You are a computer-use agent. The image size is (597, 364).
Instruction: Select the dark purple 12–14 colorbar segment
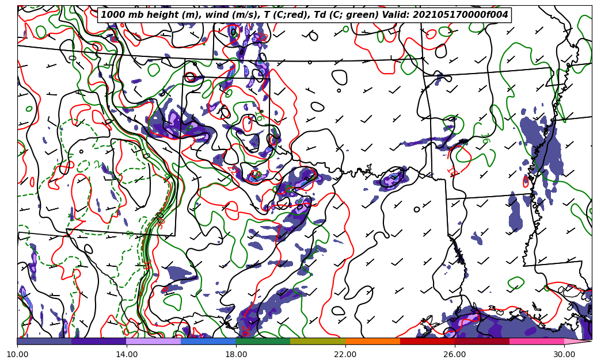click(99, 341)
